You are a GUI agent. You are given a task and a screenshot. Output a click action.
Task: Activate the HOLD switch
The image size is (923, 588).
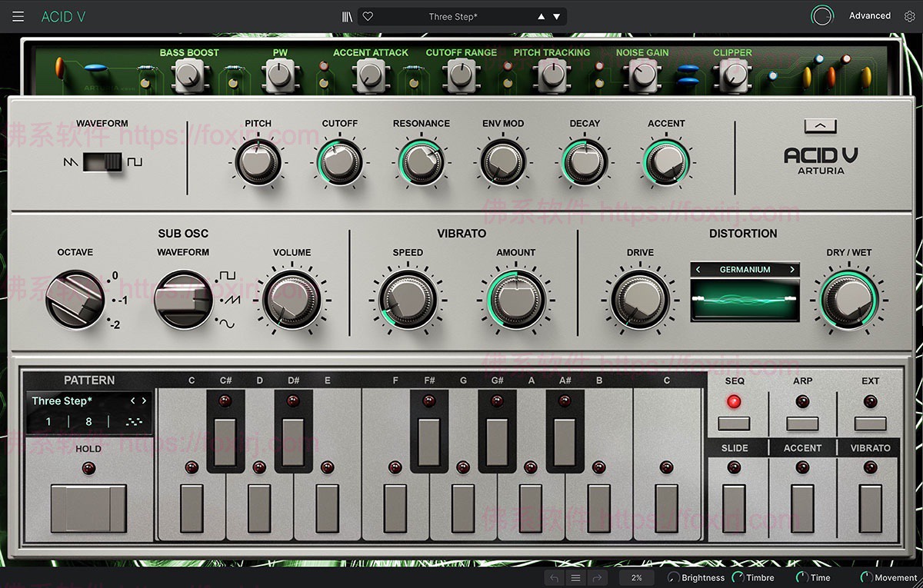coord(88,510)
